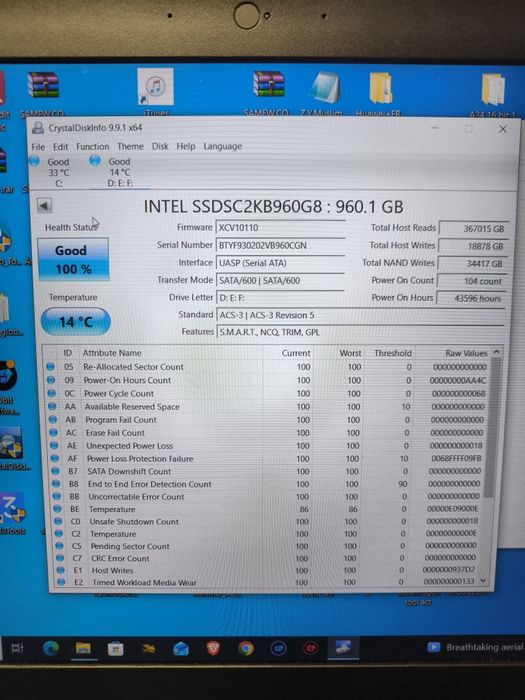525x700 pixels.
Task: Launch Google Chrome from the taskbar
Action: 246,648
